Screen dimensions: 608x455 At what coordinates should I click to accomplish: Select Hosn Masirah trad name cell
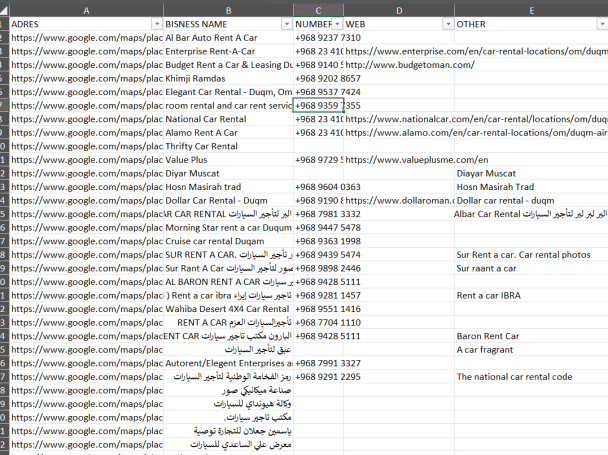tap(228, 187)
